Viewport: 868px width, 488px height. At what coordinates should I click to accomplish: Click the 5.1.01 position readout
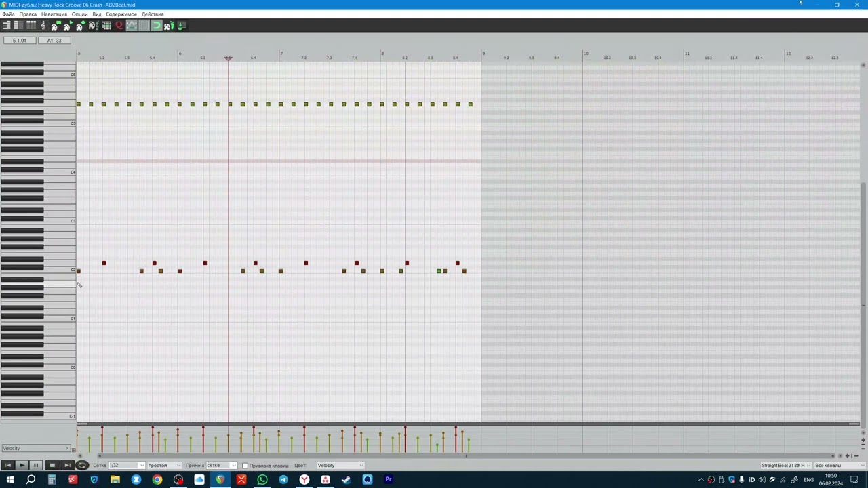(19, 41)
